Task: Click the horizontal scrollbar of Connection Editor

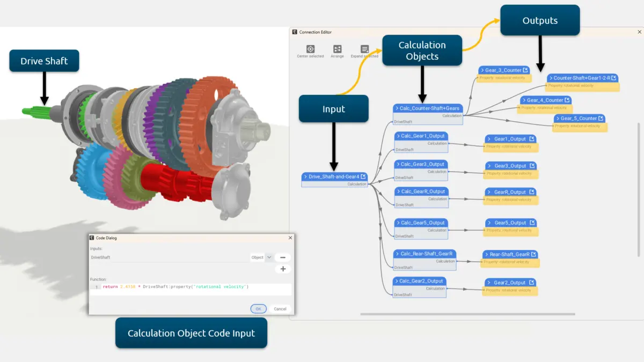Action: pos(467,314)
